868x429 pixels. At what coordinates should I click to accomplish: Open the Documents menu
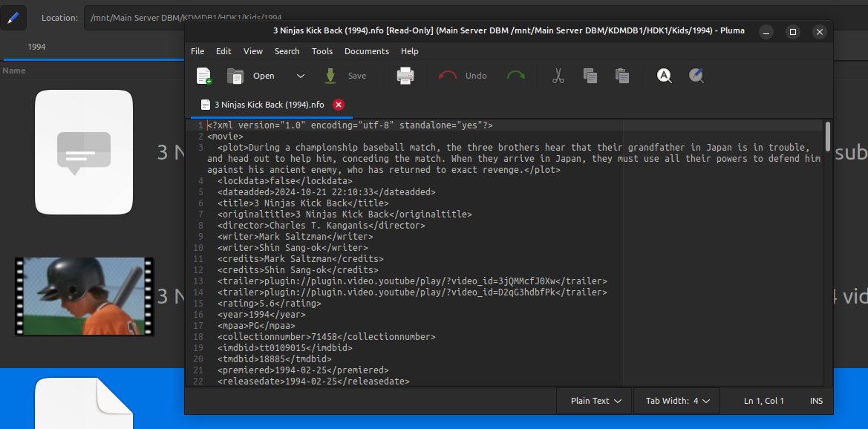point(366,51)
